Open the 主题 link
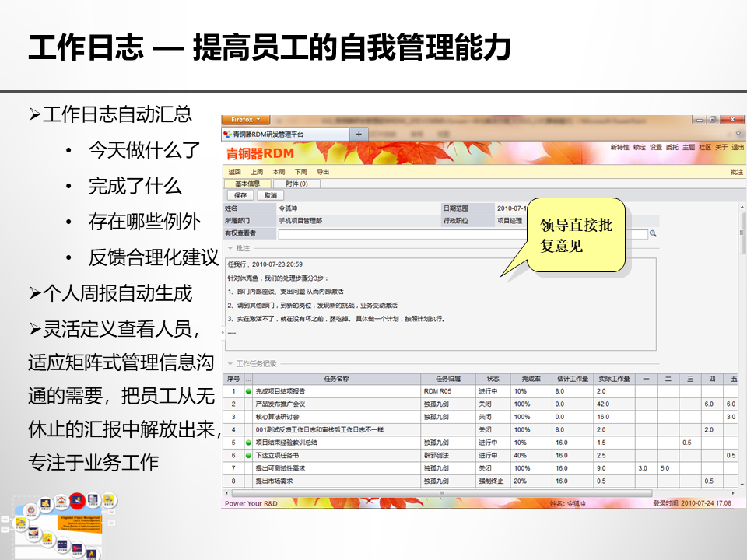Screen dimensions: 747x560 pos(689,148)
